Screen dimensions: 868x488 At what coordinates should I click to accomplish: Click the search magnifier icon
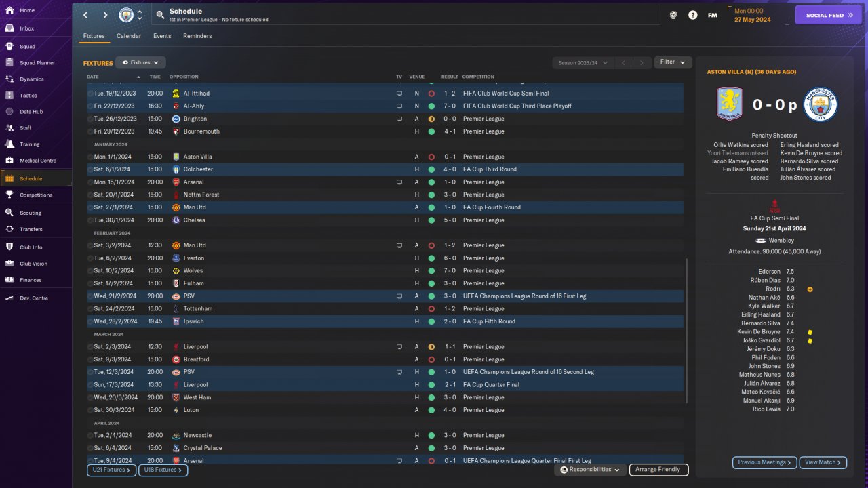(x=160, y=14)
